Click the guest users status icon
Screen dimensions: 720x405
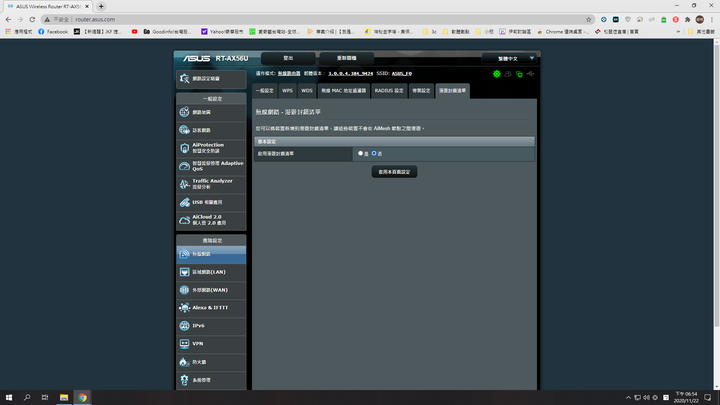point(508,74)
